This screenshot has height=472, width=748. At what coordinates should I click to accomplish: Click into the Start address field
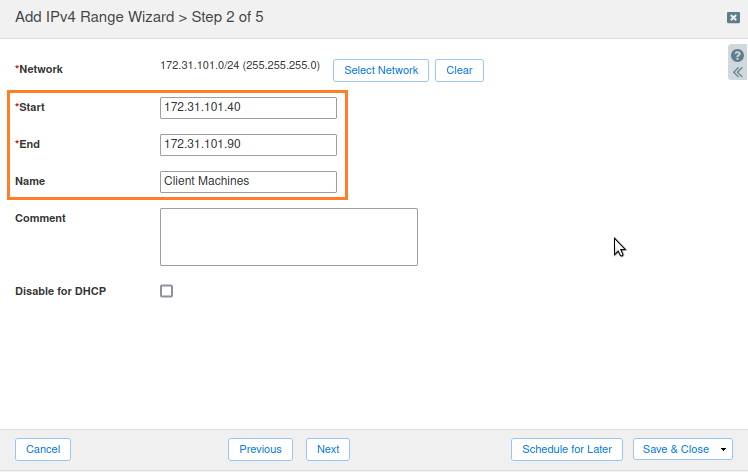coord(248,107)
